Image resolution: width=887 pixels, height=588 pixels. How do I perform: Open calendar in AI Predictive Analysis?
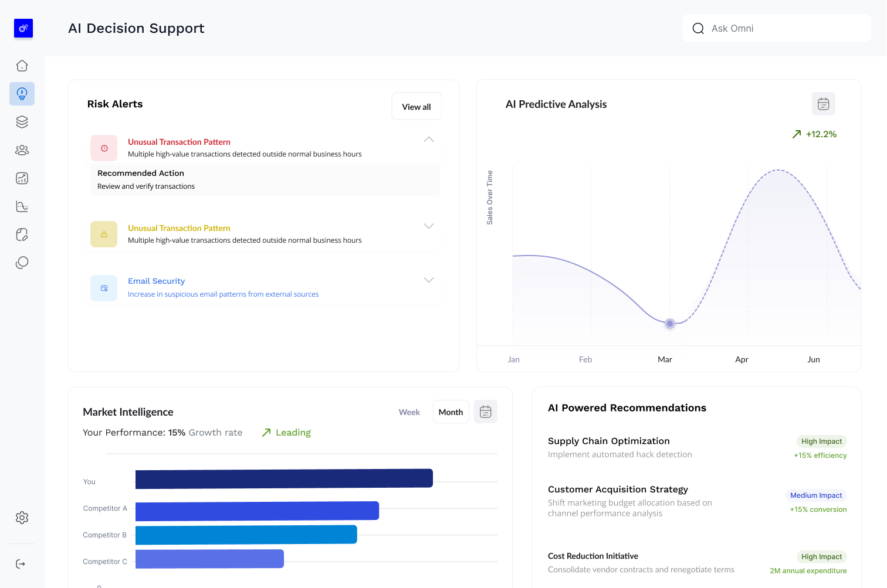[823, 104]
